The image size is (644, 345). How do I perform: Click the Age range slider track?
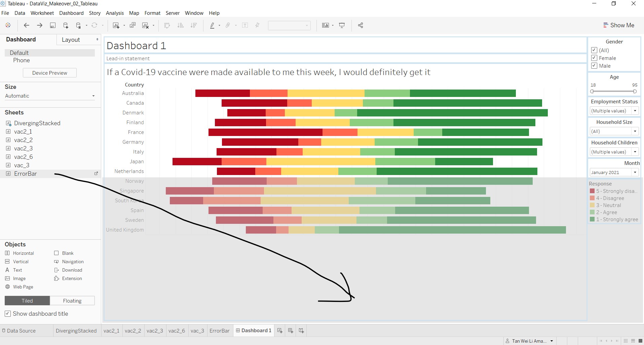(x=613, y=91)
